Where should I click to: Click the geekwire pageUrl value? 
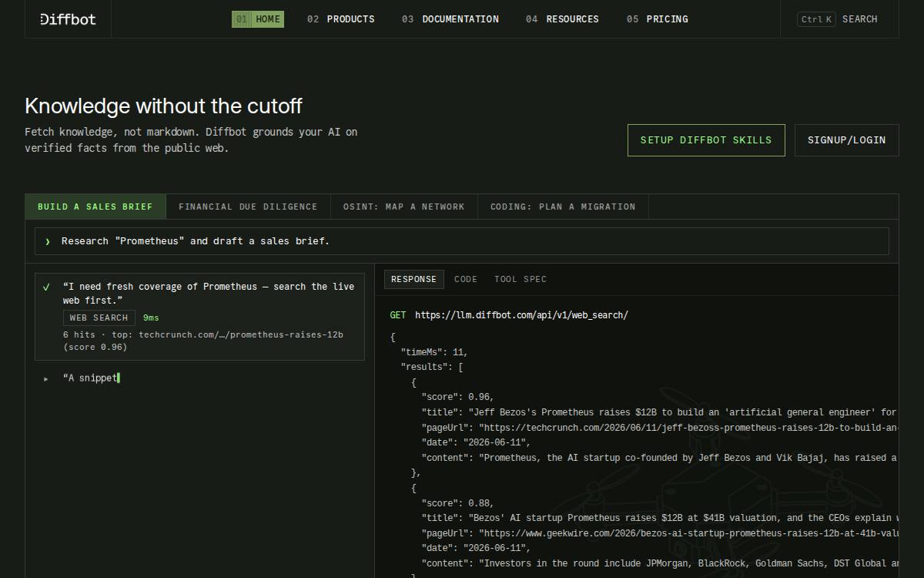689,533
